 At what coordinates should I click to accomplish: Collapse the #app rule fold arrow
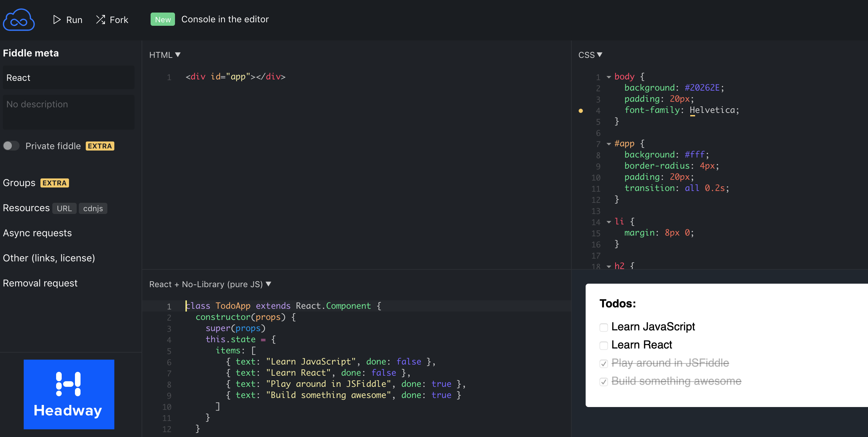(x=609, y=144)
